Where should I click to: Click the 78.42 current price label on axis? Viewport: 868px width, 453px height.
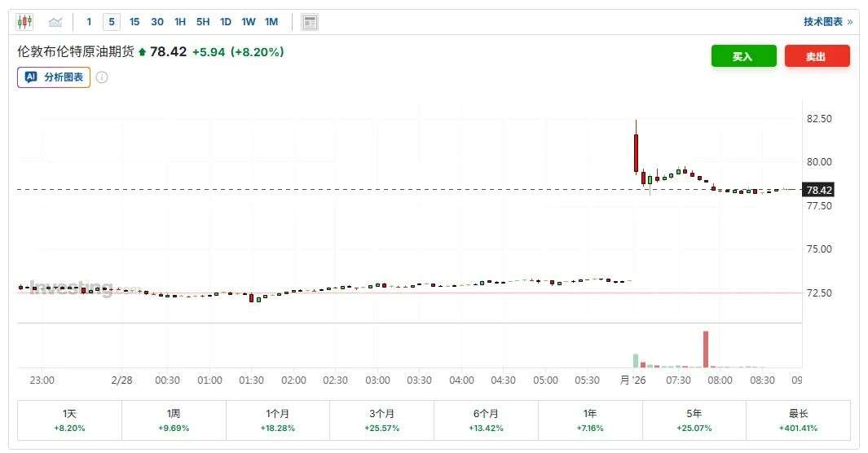click(x=818, y=191)
